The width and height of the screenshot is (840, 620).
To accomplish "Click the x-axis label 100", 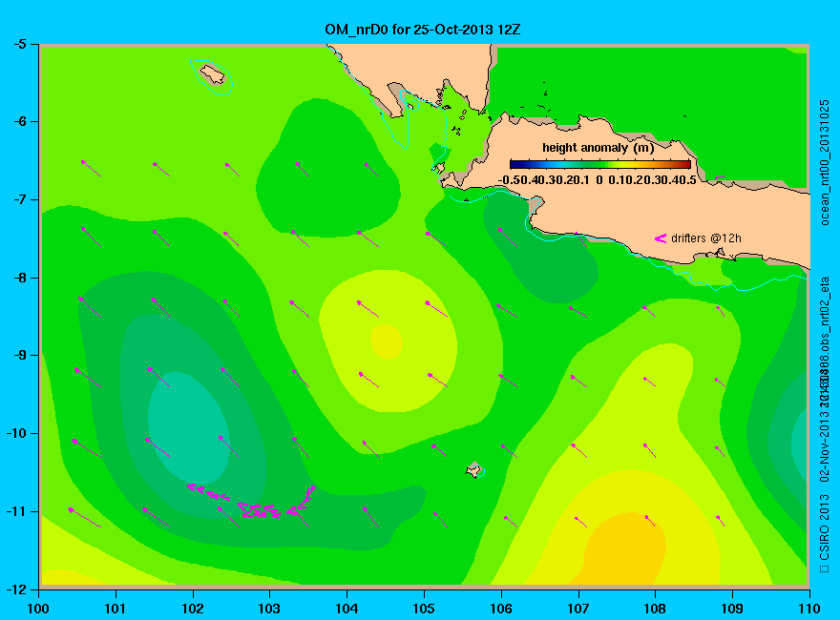I will tap(38, 609).
